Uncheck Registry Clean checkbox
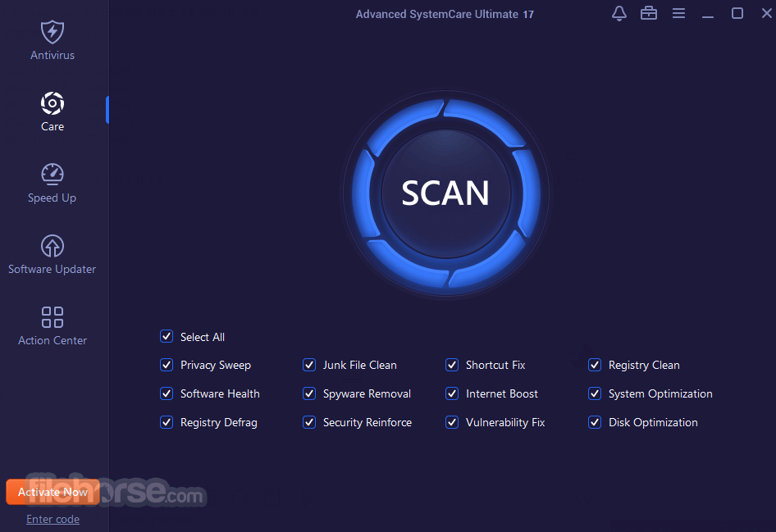 [x=595, y=365]
